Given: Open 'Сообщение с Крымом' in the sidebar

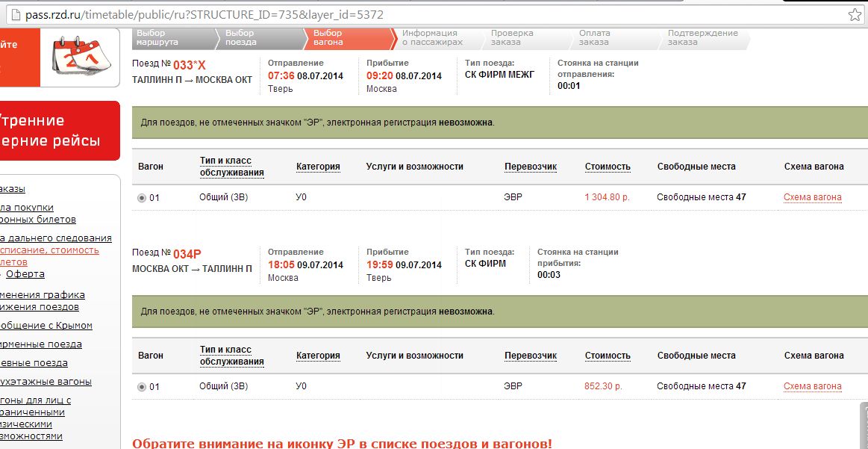Looking at the screenshot, I should pyautogui.click(x=45, y=326).
